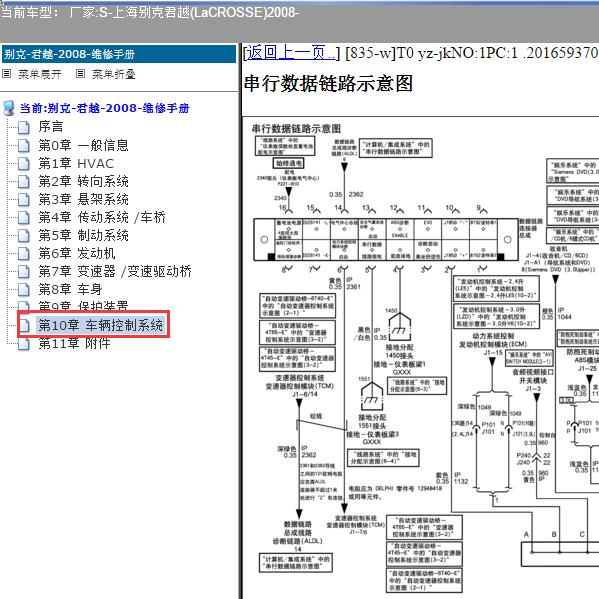Click the page icon next to 第6章 发动机
The width and height of the screenshot is (599, 599).
[x=24, y=254]
